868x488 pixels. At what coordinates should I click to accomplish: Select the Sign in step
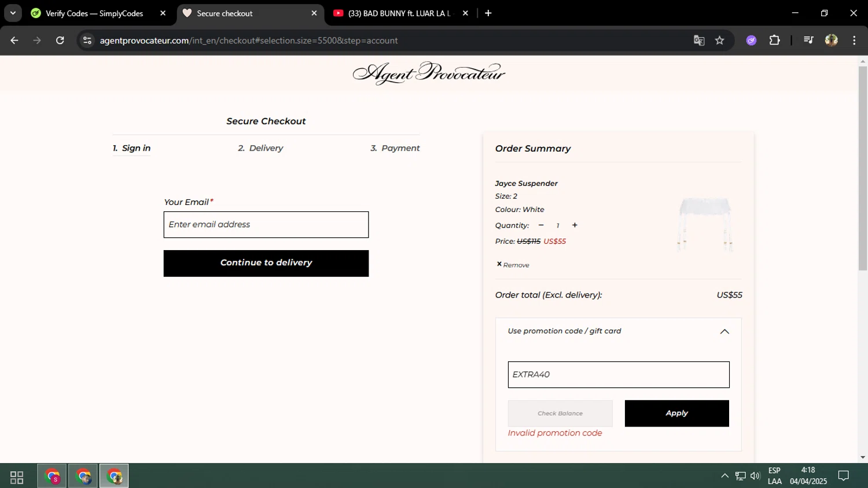click(x=132, y=148)
